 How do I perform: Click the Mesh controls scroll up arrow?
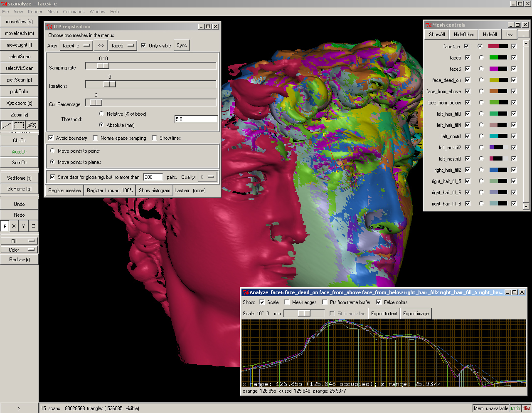526,43
